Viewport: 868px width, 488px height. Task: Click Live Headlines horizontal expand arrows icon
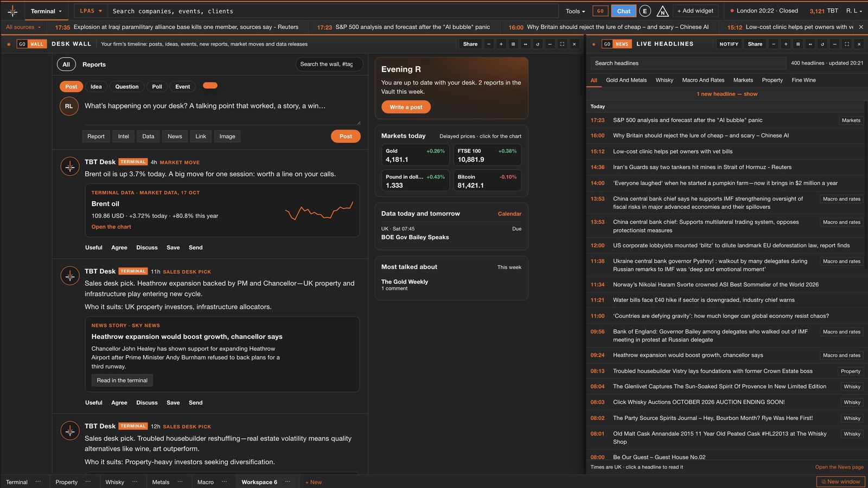810,44
